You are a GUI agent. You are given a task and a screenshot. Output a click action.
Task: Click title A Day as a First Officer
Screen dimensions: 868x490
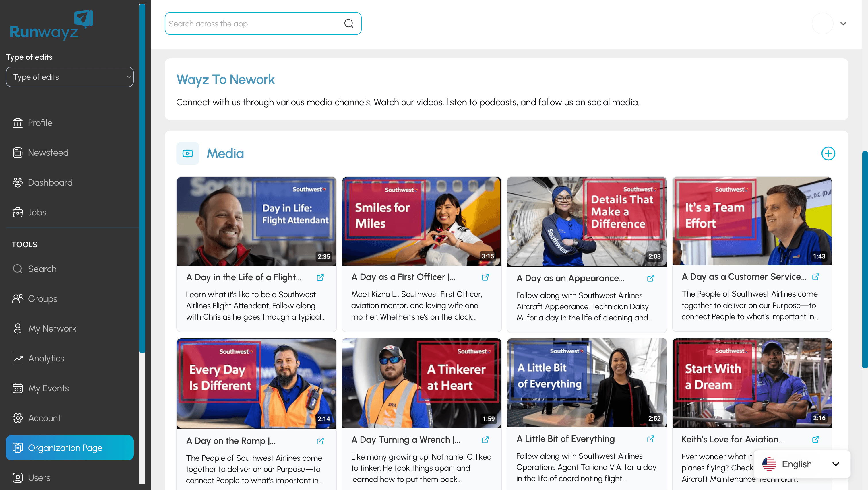tap(403, 277)
